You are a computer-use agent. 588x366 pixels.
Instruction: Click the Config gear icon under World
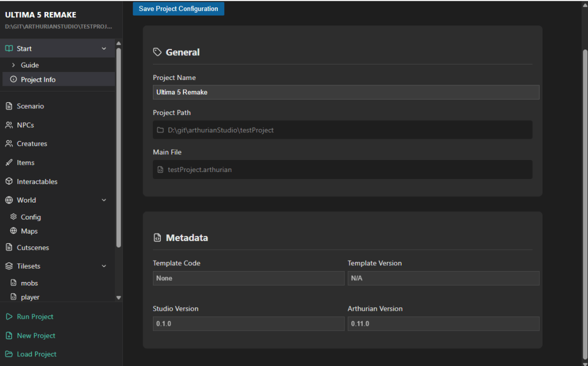[x=13, y=216]
